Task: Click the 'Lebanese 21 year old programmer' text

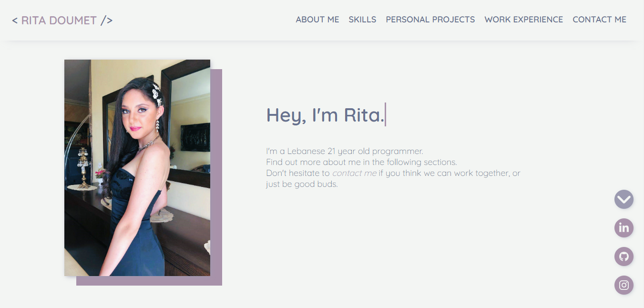Action: coord(343,151)
